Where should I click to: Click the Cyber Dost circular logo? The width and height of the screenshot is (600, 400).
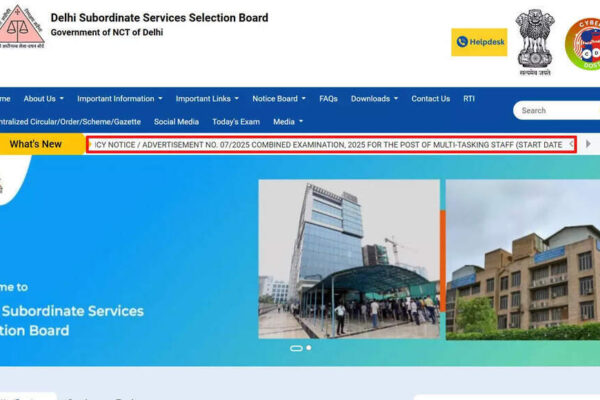[583, 44]
